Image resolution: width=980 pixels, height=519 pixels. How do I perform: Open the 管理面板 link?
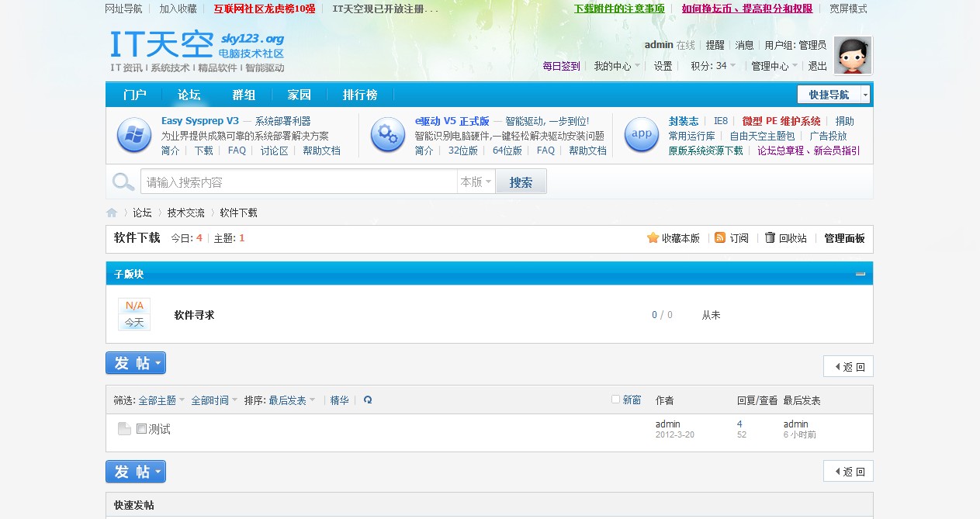[x=844, y=238]
